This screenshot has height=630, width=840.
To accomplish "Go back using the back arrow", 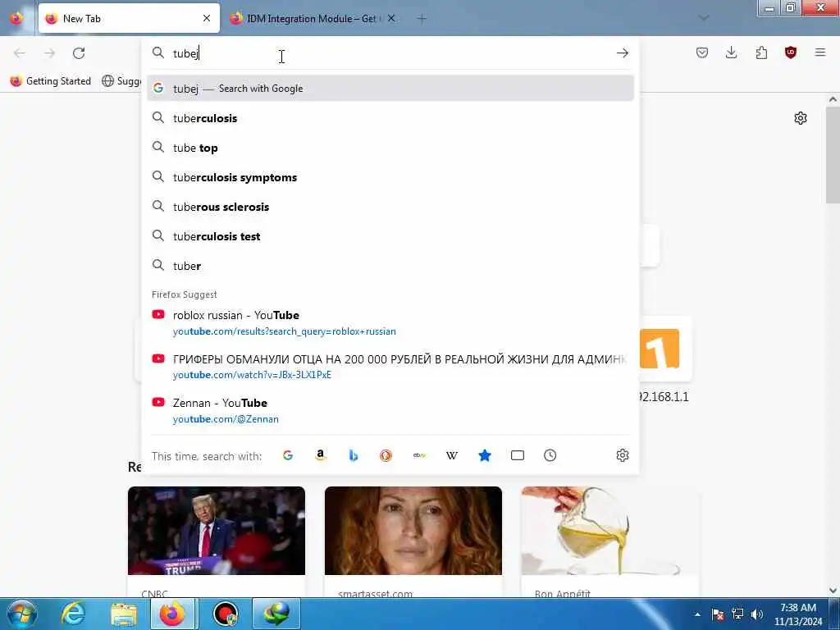I will pyautogui.click(x=20, y=53).
